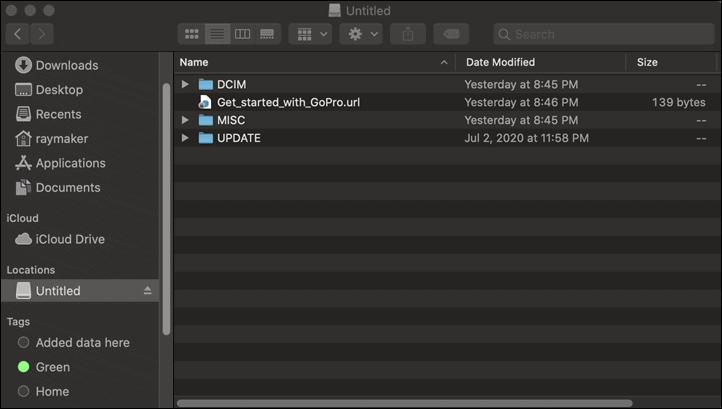Select the DCIM folder icon
Screen dimensions: 722x409
tap(206, 84)
